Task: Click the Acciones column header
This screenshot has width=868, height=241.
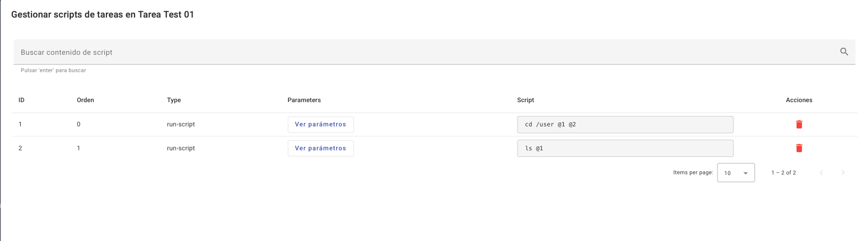Action: (799, 100)
